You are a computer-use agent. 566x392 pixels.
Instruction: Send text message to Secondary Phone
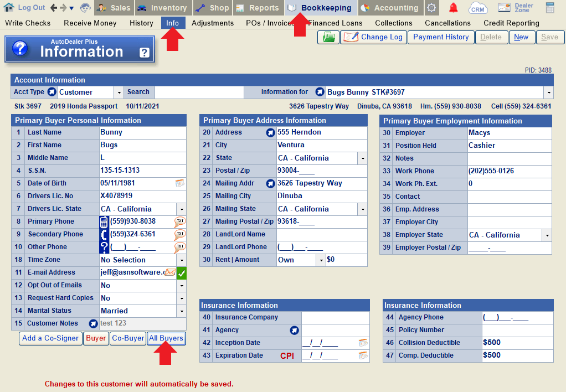point(180,235)
